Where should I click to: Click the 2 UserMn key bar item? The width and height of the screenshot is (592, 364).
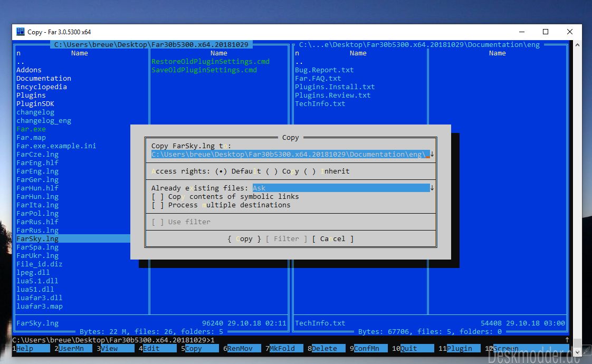[x=73, y=349]
